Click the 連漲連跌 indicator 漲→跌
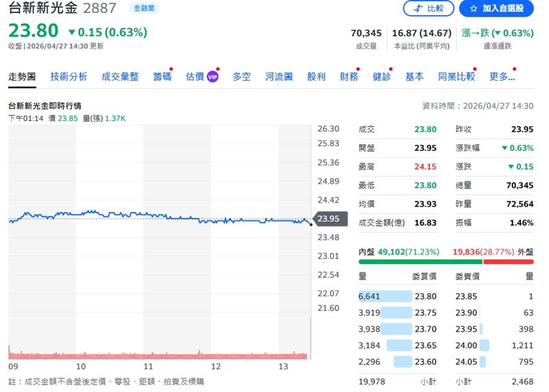This screenshot has width=549, height=392. [498, 33]
